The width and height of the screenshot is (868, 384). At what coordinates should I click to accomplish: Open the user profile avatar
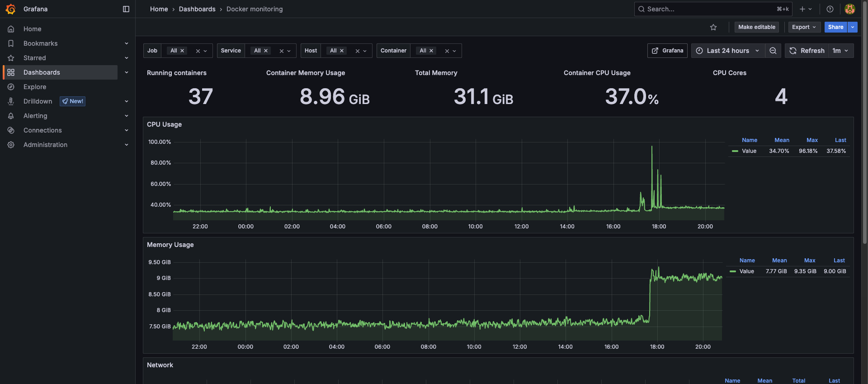pos(850,9)
